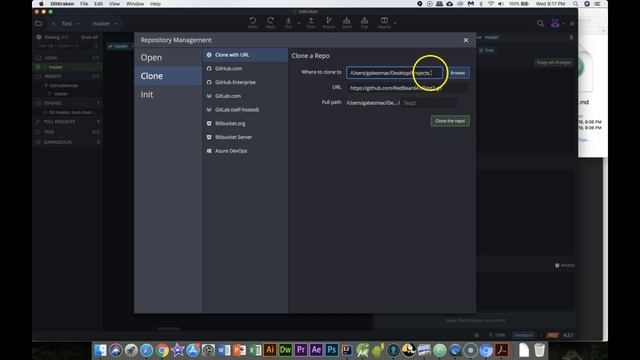This screenshot has height=360, width=640.
Task: Open the Trash in the Dock
Action: tap(540, 350)
